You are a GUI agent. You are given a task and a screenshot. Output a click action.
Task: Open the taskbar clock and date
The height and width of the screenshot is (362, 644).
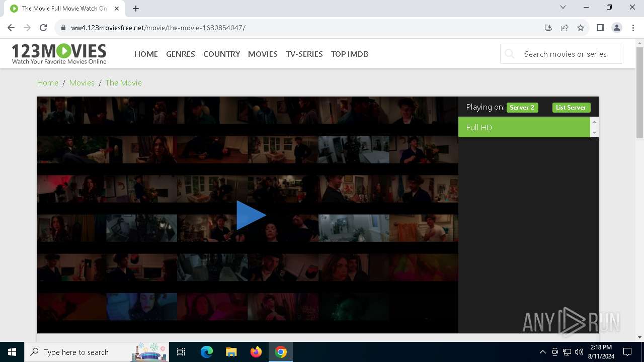tap(601, 352)
